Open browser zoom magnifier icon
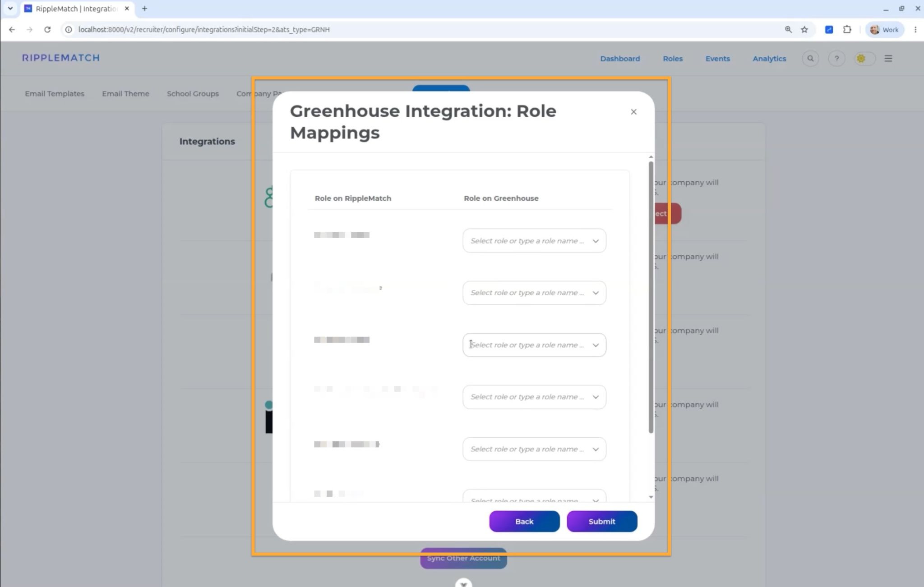The width and height of the screenshot is (924, 587). tap(788, 29)
